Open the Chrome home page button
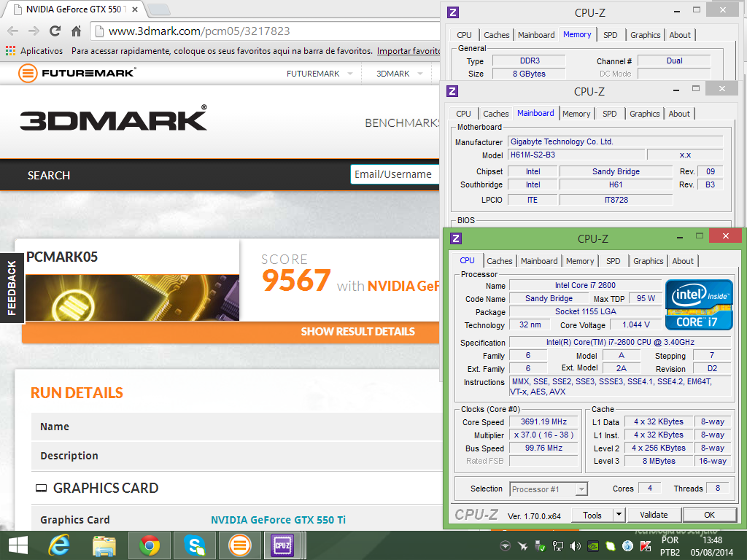The height and width of the screenshot is (560, 747). click(x=76, y=31)
